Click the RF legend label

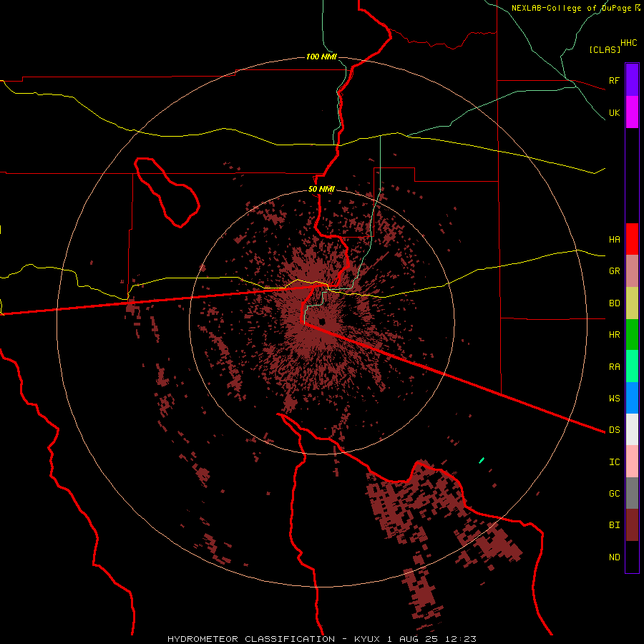click(x=614, y=80)
